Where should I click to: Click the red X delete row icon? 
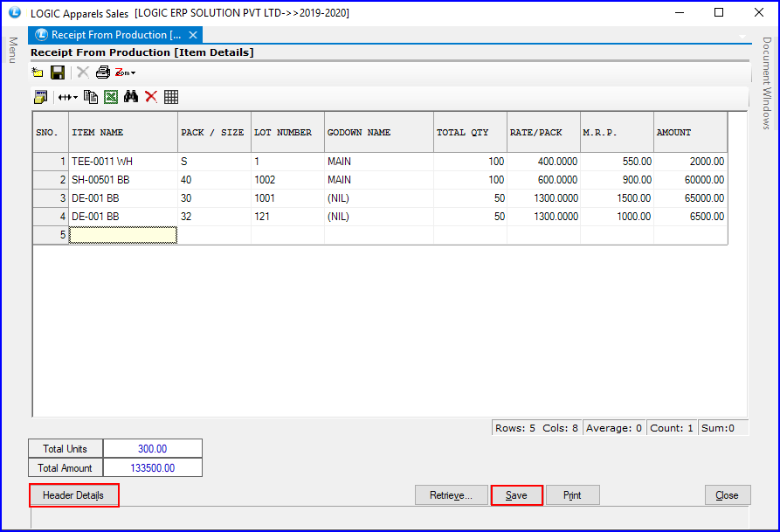tap(151, 97)
